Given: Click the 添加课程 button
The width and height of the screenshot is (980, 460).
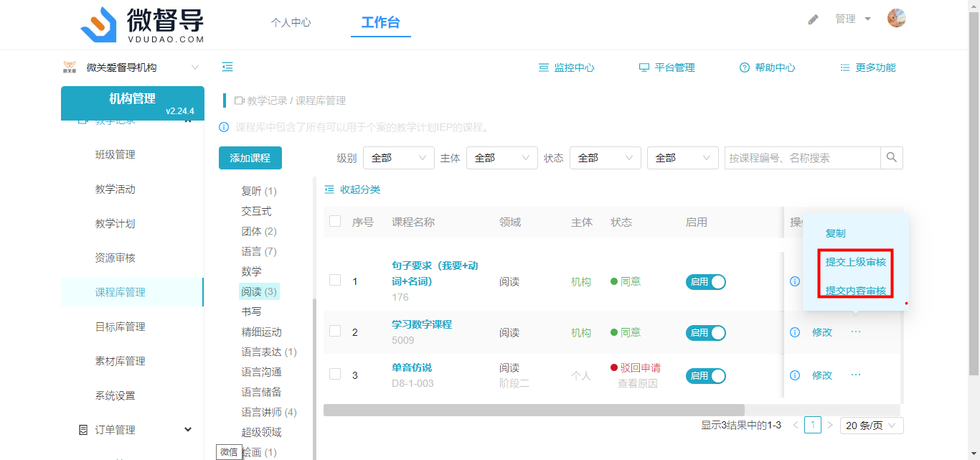Looking at the screenshot, I should (250, 158).
